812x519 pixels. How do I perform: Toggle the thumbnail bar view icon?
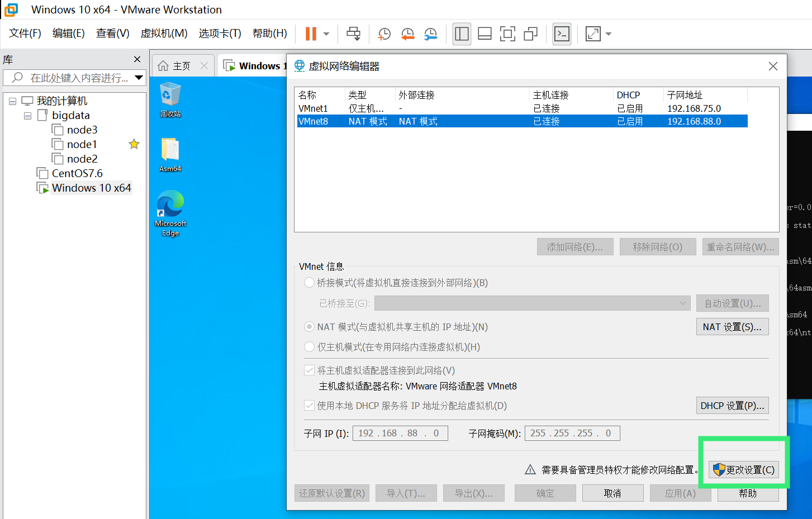pos(485,34)
